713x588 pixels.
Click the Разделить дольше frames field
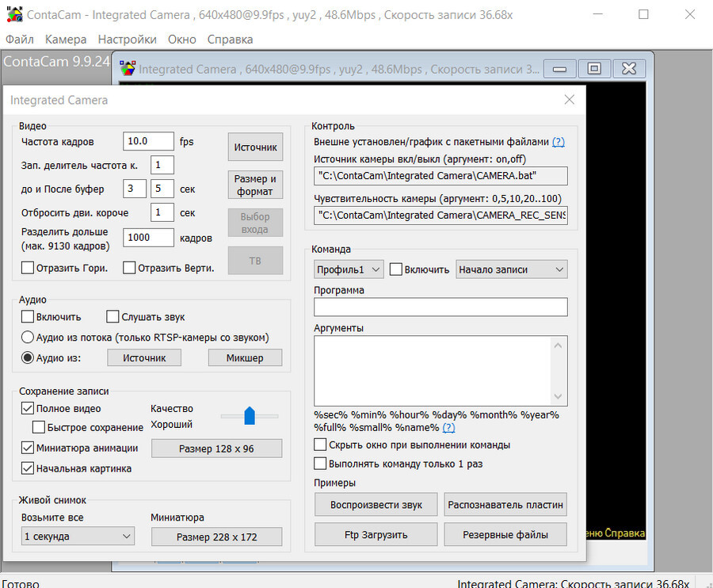tap(148, 238)
